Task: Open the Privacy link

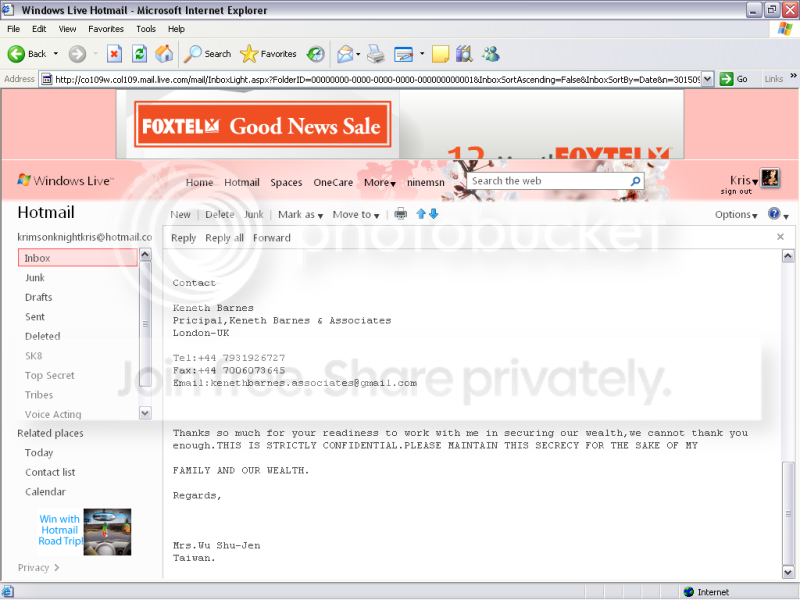Action: point(38,567)
